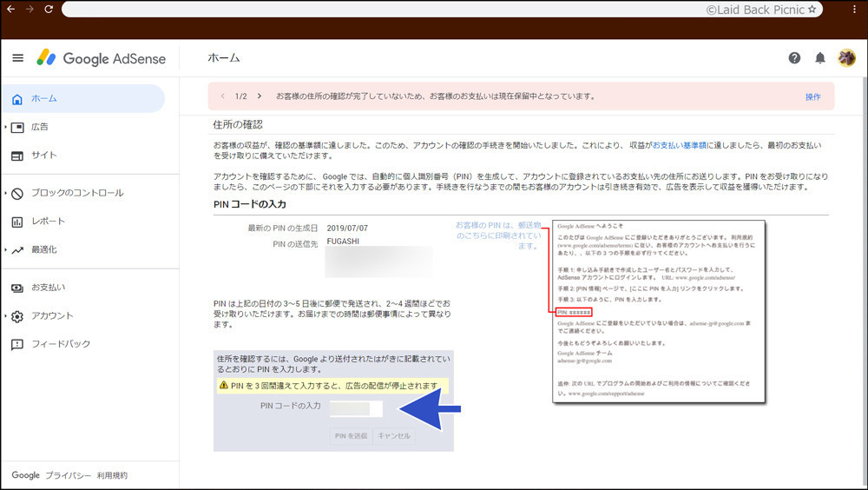This screenshot has height=490, width=868.
Task: Click the Google AdSense logo
Action: (102, 58)
